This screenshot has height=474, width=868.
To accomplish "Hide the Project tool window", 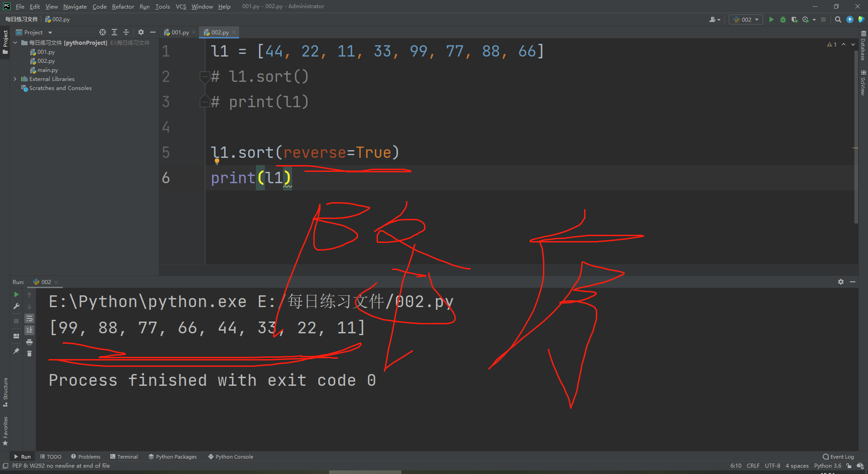I will pyautogui.click(x=153, y=32).
